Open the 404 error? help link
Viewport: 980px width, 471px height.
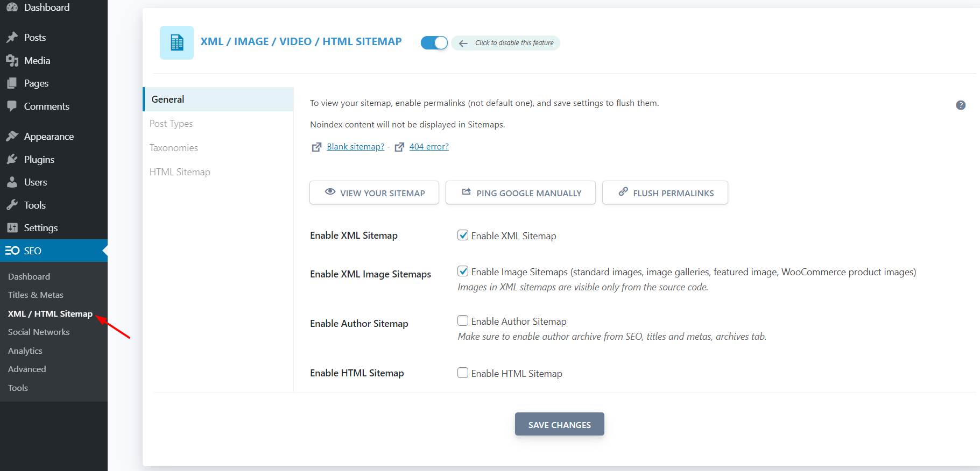pyautogui.click(x=429, y=146)
